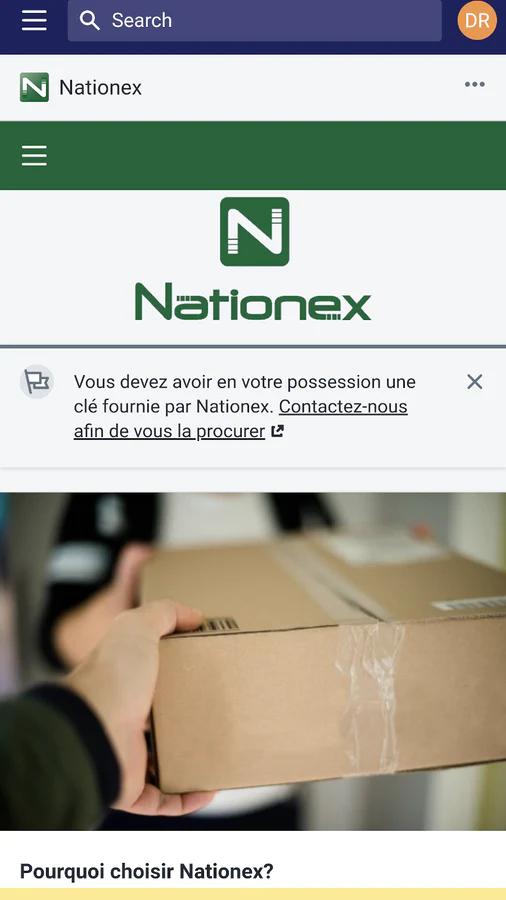Focus the Search input field
Screen dimensions: 506x900
click(x=255, y=20)
